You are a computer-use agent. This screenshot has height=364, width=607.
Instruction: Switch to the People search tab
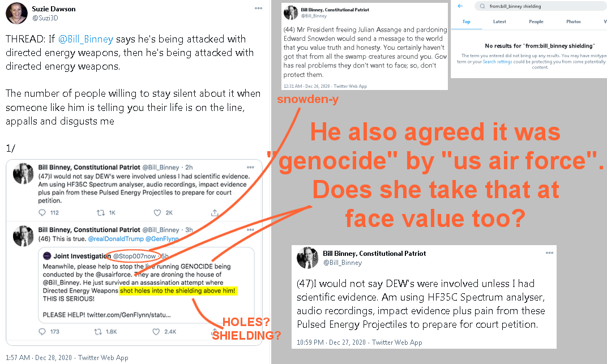(536, 22)
